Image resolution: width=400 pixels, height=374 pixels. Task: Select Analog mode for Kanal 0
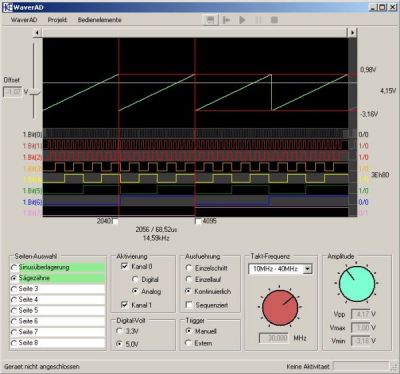pos(135,291)
